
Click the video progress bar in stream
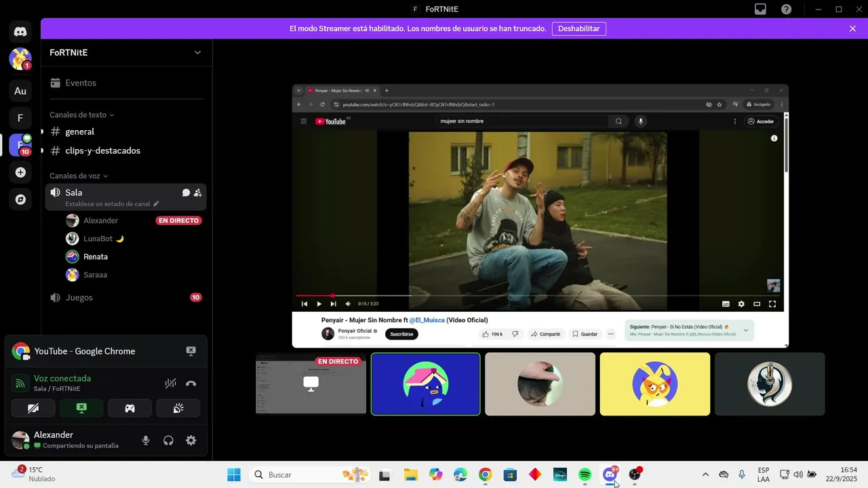[x=539, y=296]
